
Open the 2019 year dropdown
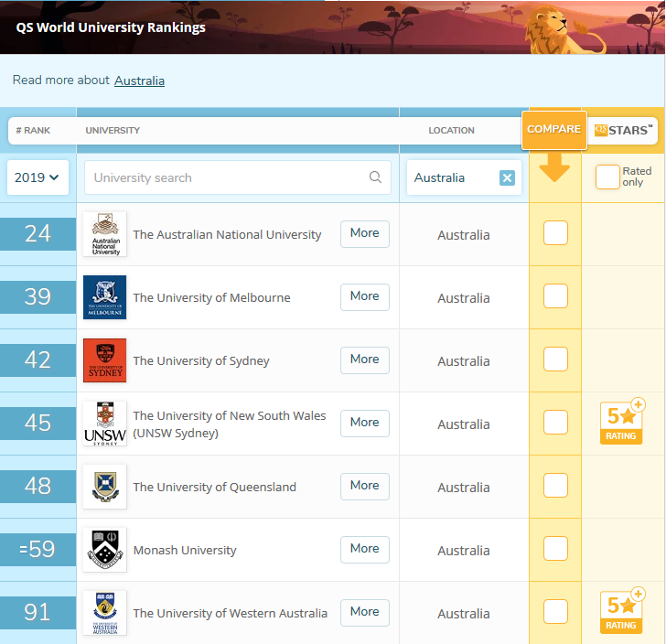click(38, 177)
